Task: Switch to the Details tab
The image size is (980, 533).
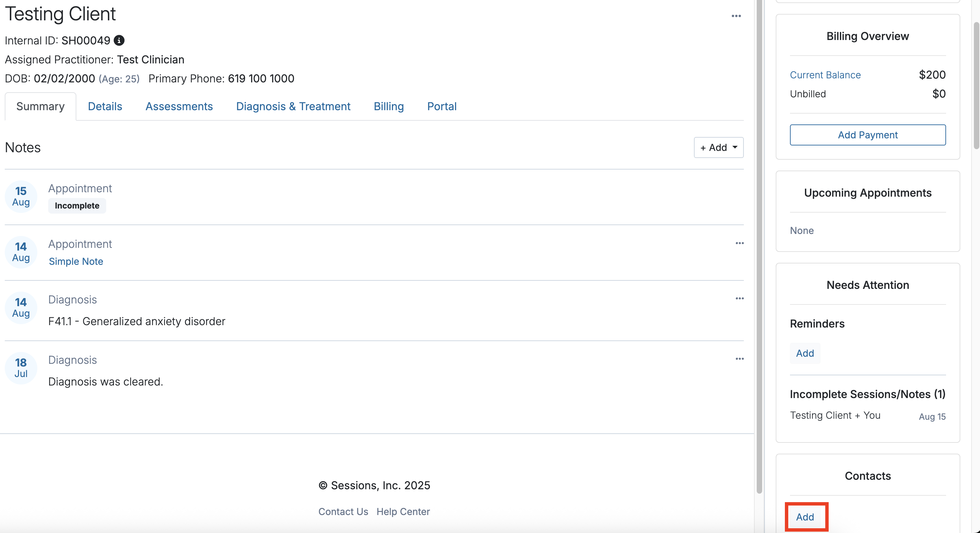Action: [x=105, y=106]
